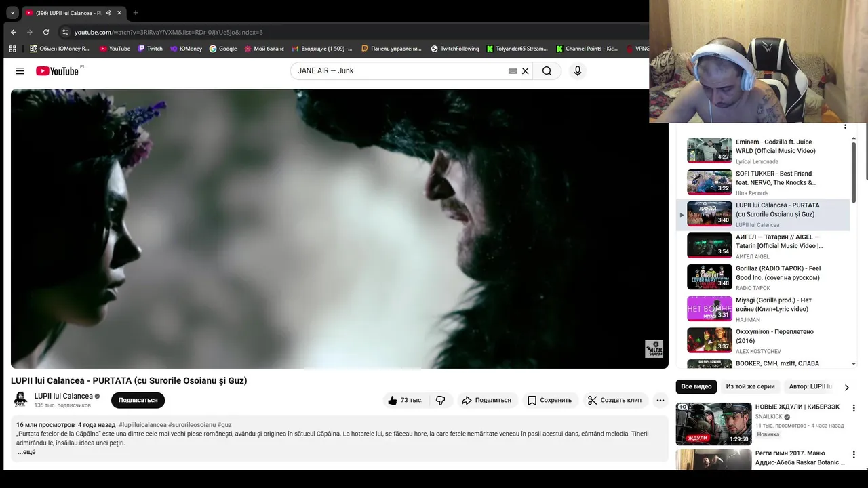The width and height of the screenshot is (868, 488).
Task: Play Miyagi - Нет войне playlist item
Action: (763, 309)
